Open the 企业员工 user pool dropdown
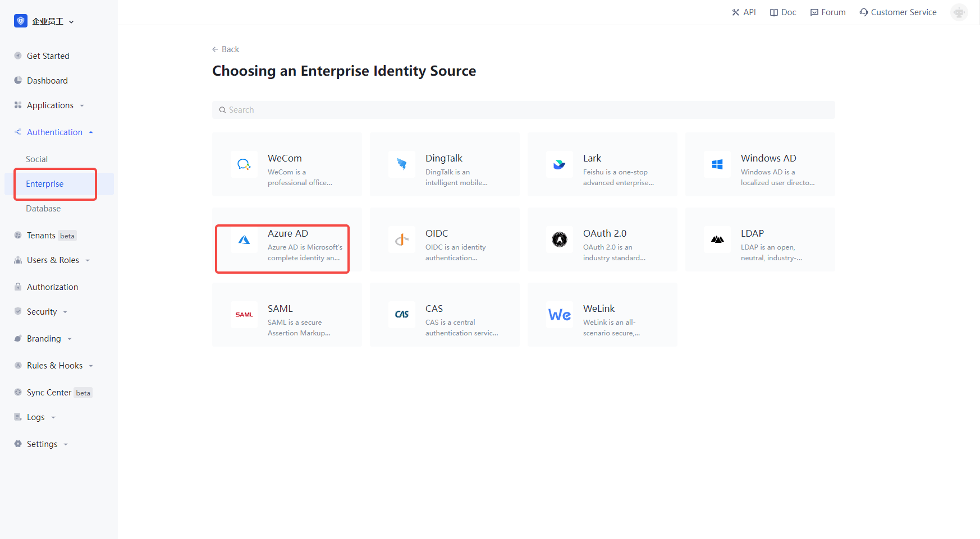 44,21
